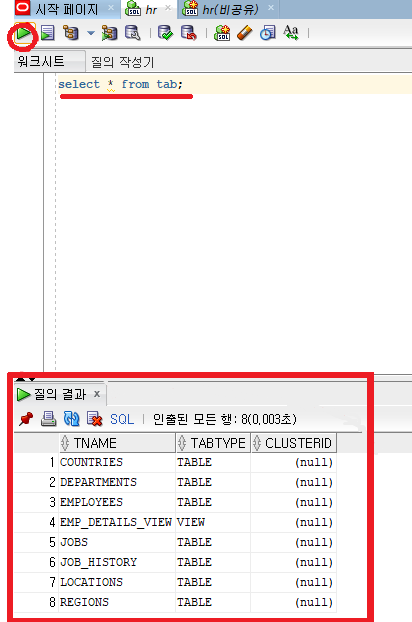Screen dimensions: 412x622
Task: Select the REGIONS cell
Action: click(x=117, y=602)
